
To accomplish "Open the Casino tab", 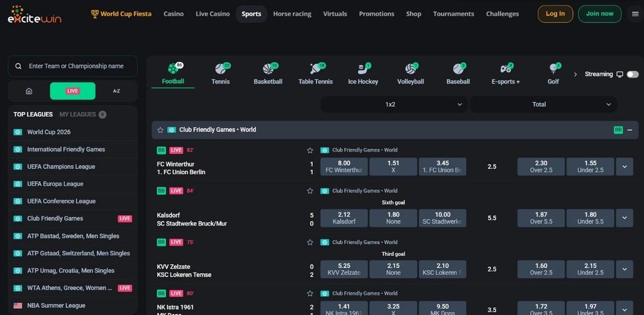I will (174, 14).
